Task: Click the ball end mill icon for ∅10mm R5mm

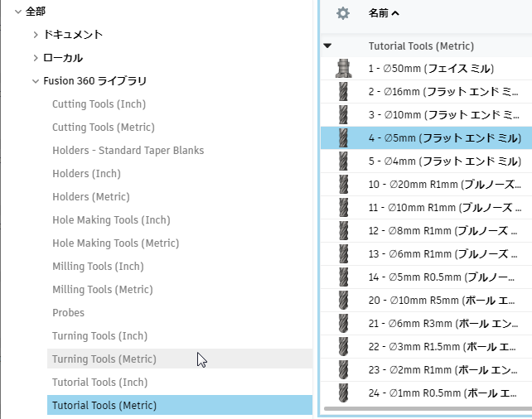Action: pyautogui.click(x=343, y=300)
